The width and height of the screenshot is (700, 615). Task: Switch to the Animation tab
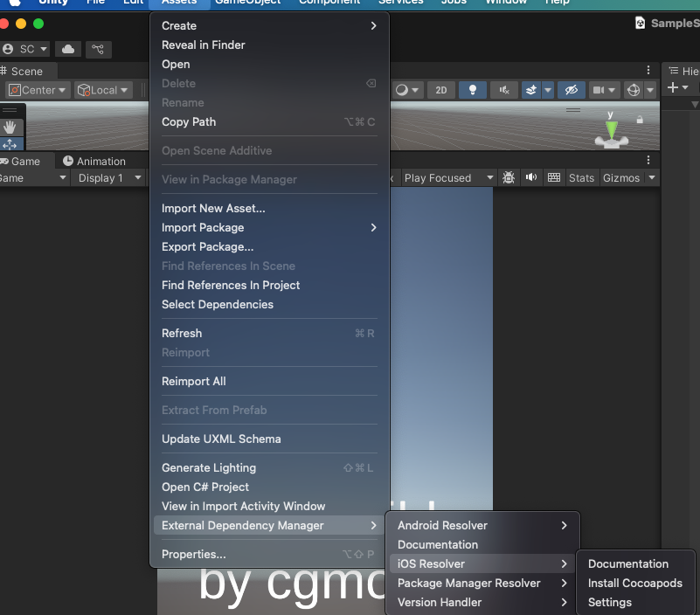pos(94,161)
